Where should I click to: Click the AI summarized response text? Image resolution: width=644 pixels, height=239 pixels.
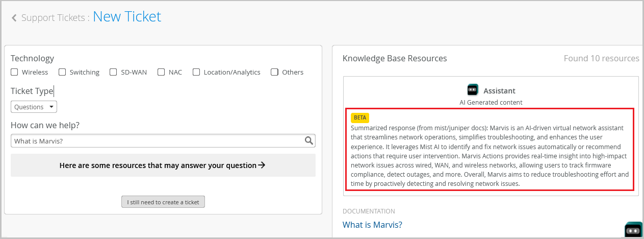coord(490,156)
